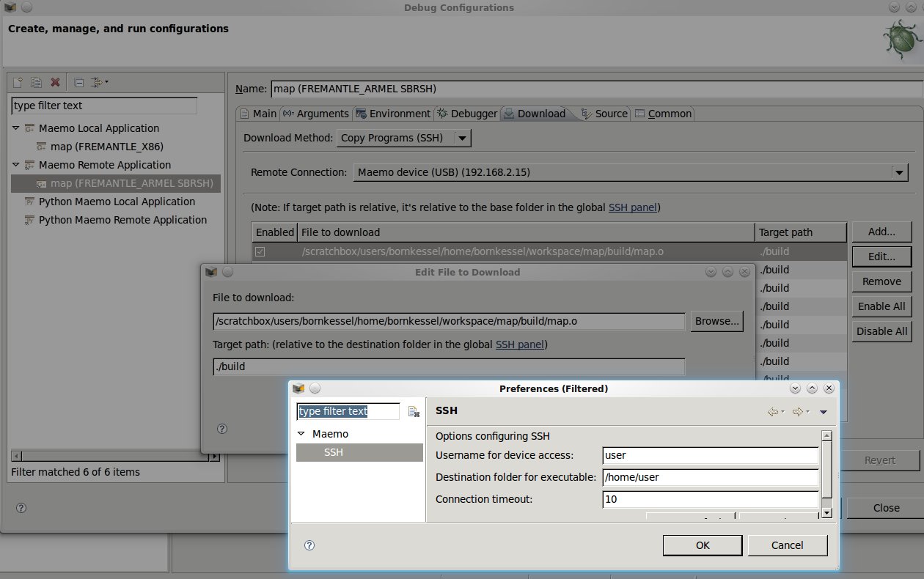Viewport: 924px width, 579px height.
Task: Click SSH panel link in Edit File dialog
Action: [x=520, y=344]
